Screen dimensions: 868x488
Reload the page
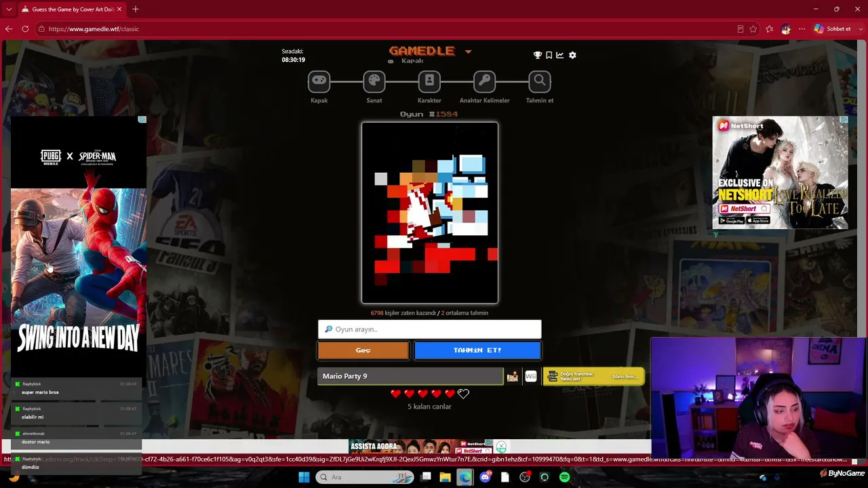25,29
